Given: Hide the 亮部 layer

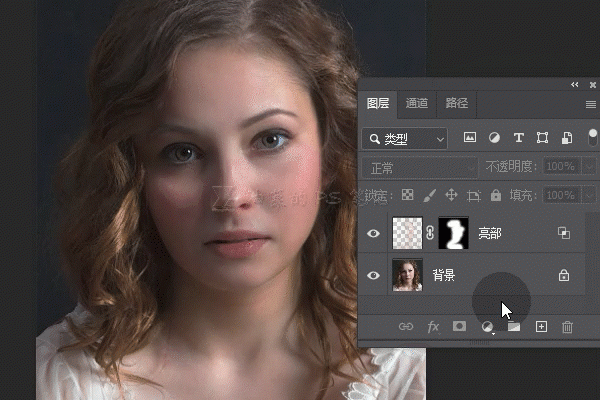Looking at the screenshot, I should coord(373,233).
